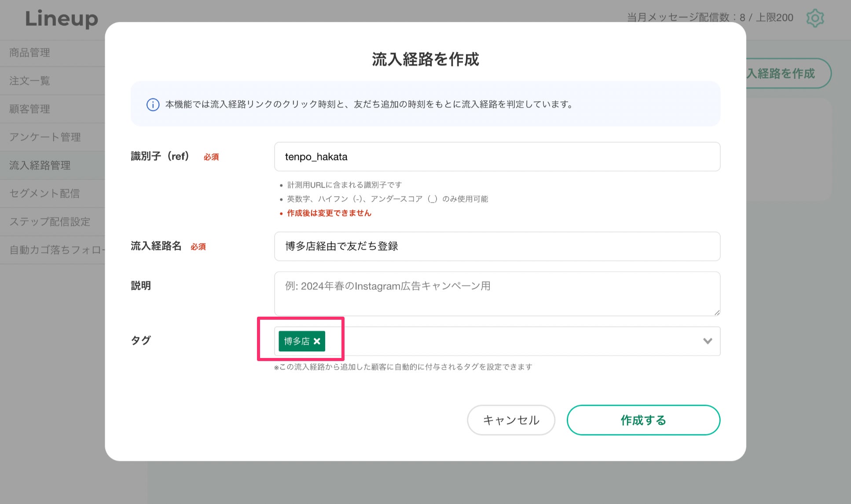This screenshot has height=504, width=851.
Task: Open セグメント配信 page
Action: pos(44,194)
